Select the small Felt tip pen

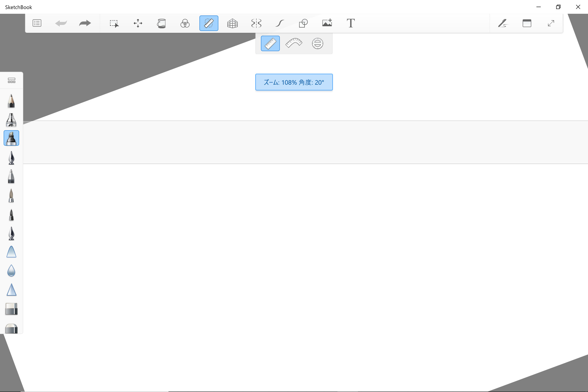[11, 215]
